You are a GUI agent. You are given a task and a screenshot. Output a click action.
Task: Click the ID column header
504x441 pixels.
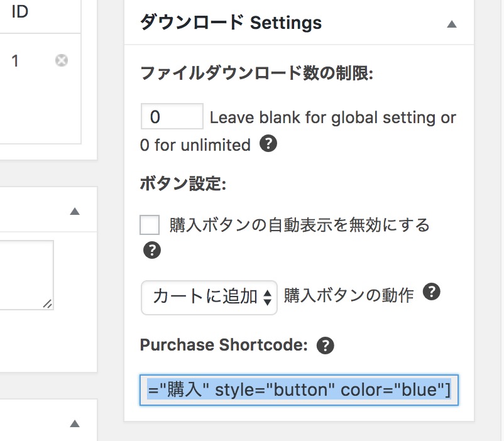[20, 11]
